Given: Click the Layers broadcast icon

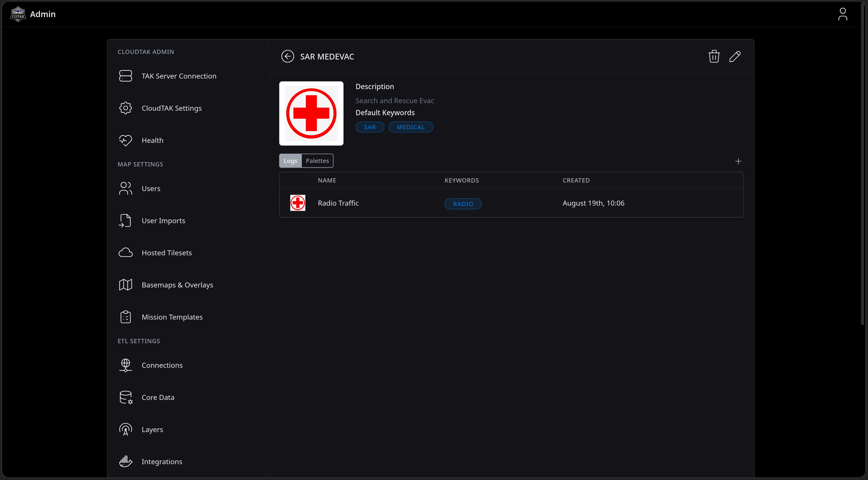Looking at the screenshot, I should (x=125, y=430).
